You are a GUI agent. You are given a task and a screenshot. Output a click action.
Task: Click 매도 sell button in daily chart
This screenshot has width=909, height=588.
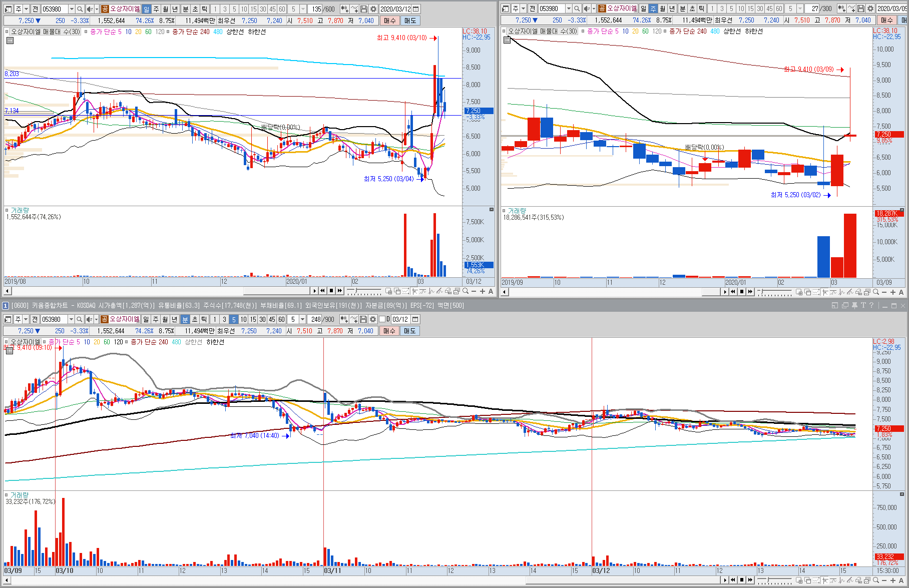click(410, 21)
